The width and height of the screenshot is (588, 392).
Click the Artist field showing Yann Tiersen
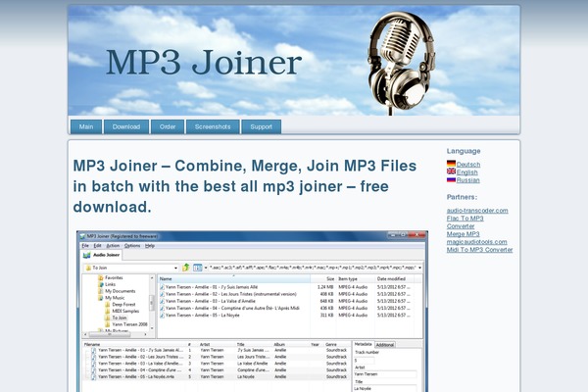tap(385, 374)
